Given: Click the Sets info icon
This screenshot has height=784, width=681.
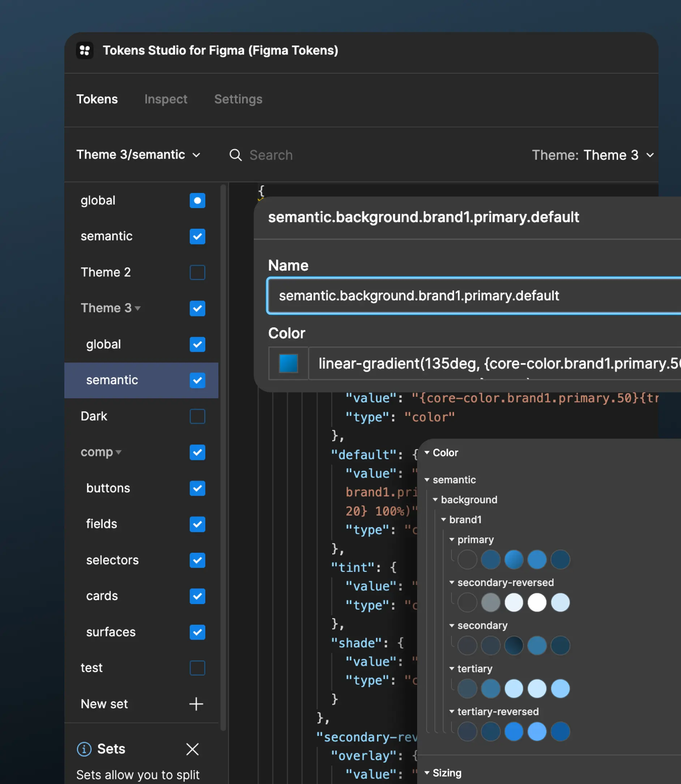Looking at the screenshot, I should tap(84, 749).
